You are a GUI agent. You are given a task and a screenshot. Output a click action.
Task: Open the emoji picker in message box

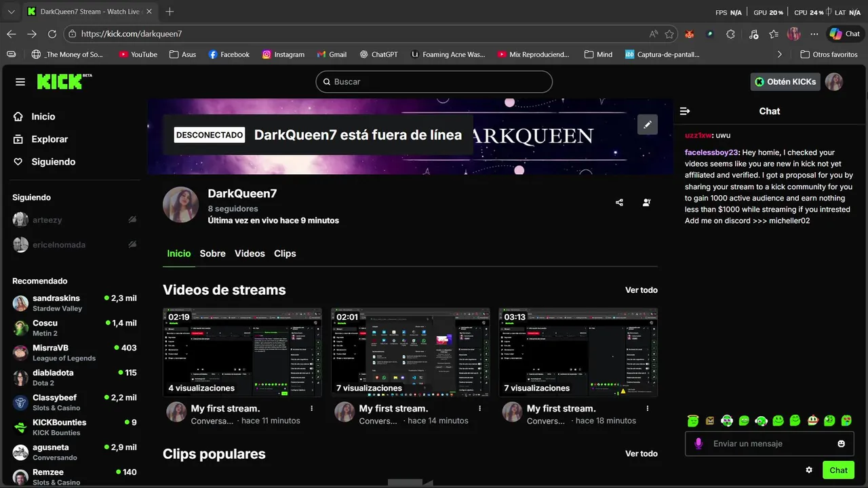tap(842, 444)
